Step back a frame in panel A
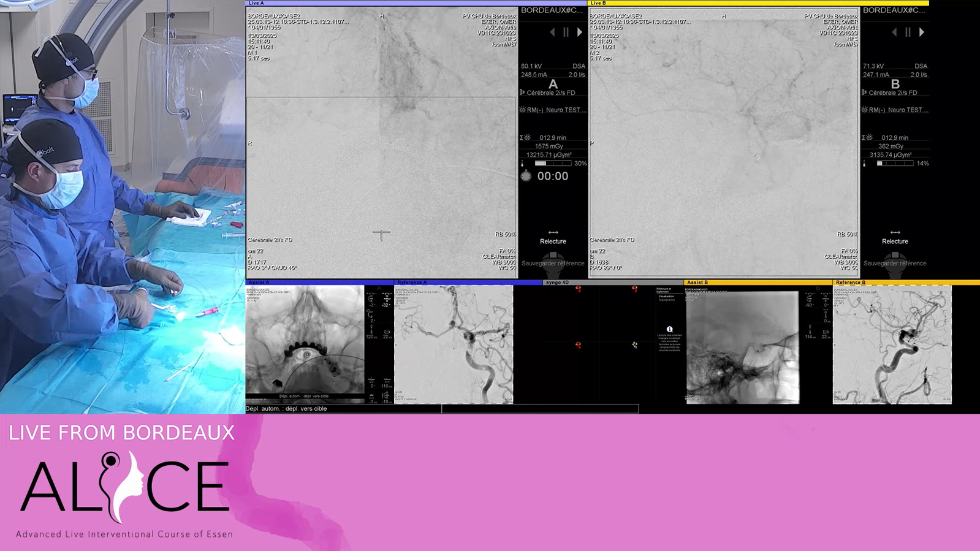 (552, 32)
